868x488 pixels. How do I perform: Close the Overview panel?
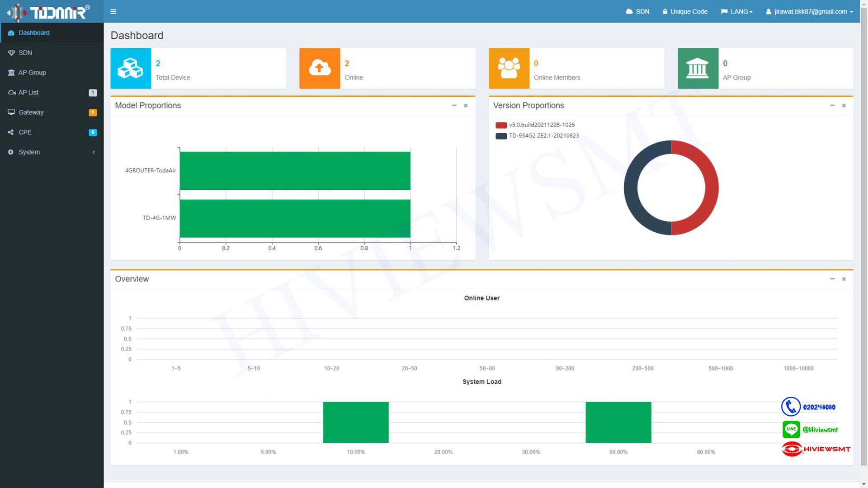[844, 279]
